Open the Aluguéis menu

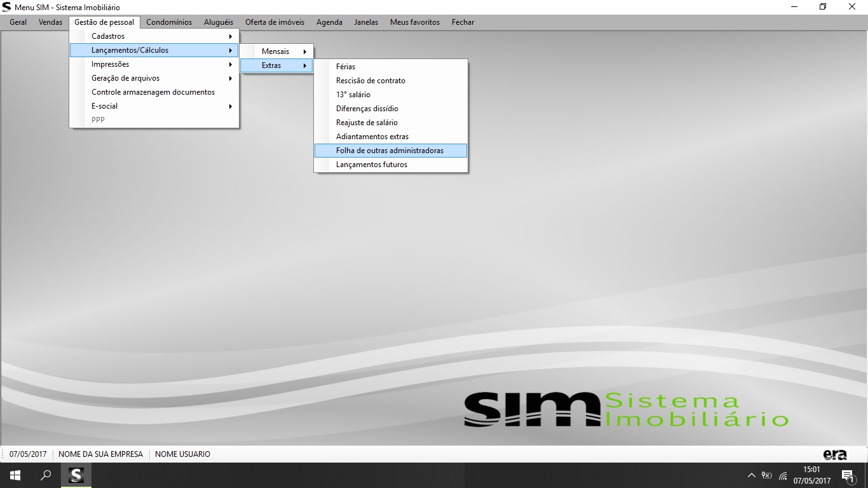click(219, 22)
